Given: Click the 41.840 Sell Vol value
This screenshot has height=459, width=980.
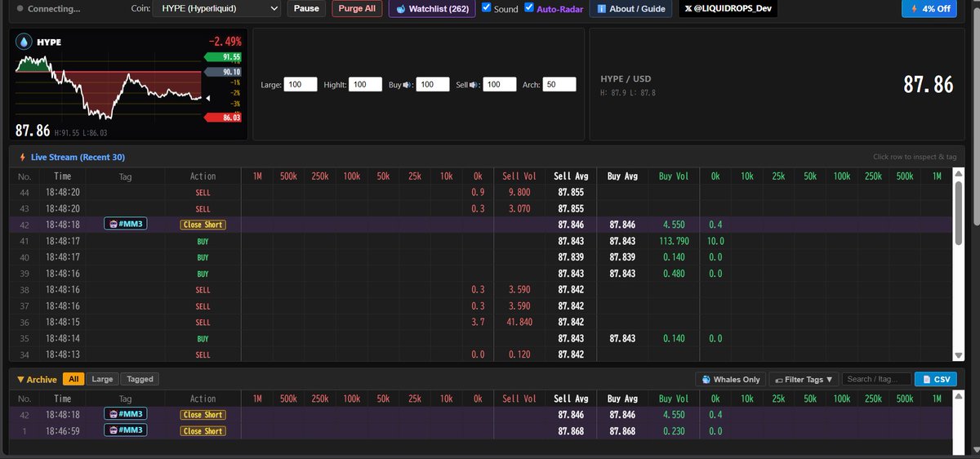Looking at the screenshot, I should click(519, 323).
